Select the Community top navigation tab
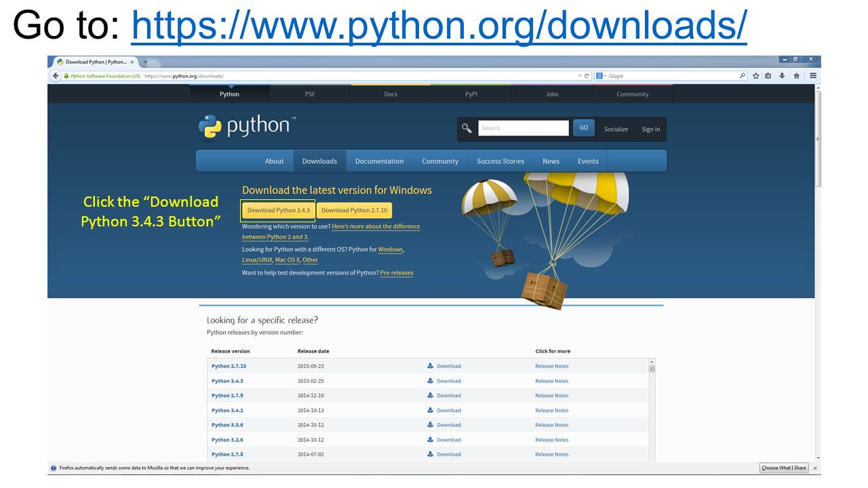 633,94
